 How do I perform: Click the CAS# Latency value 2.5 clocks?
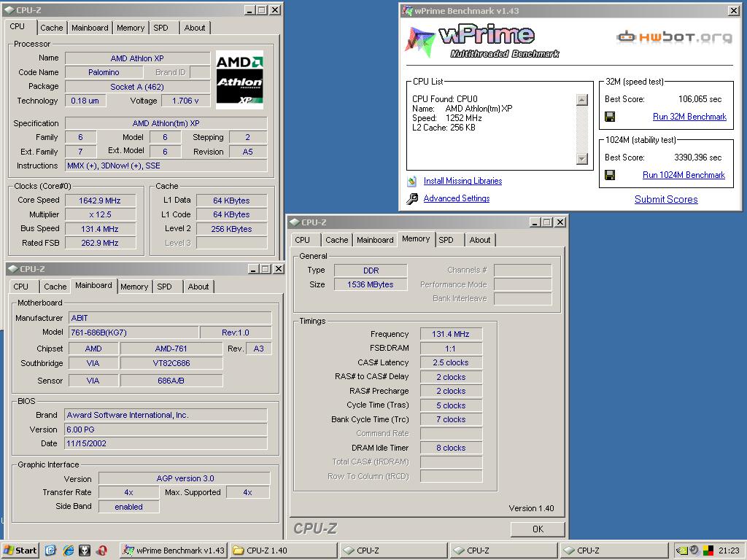[x=451, y=363]
